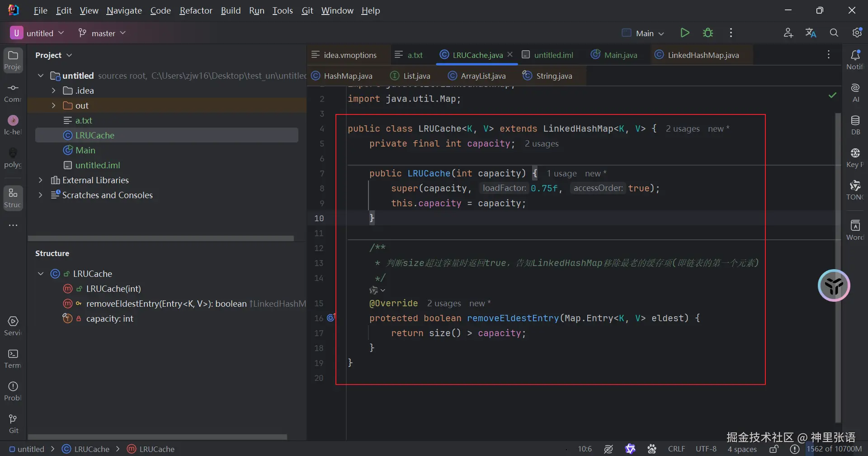Open the Refactor menu
The width and height of the screenshot is (868, 456).
point(196,10)
